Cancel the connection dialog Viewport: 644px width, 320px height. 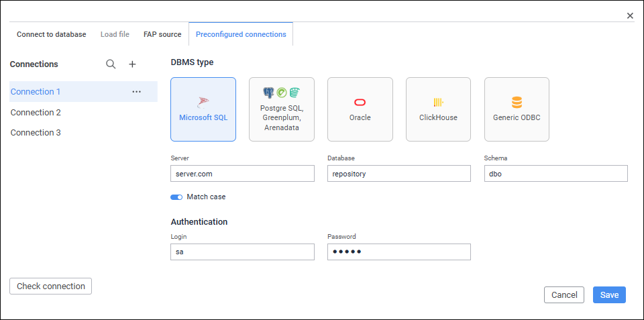point(564,295)
